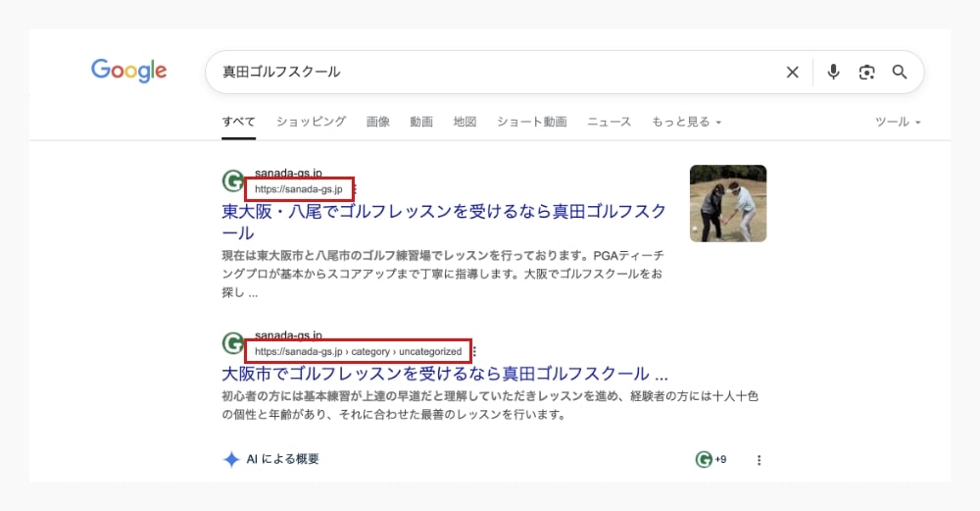980x511 pixels.
Task: Click the snippet beginning 現在は東大阪市と八尾市
Action: coord(443,274)
